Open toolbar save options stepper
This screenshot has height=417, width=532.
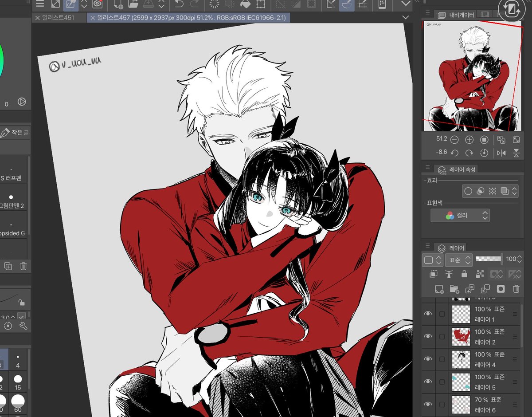pos(161,4)
